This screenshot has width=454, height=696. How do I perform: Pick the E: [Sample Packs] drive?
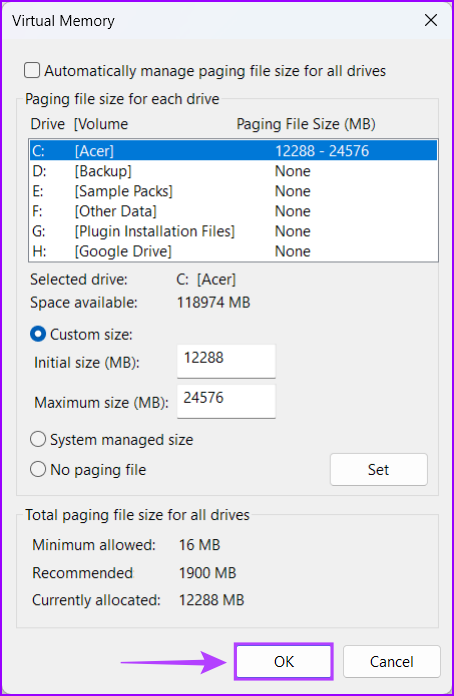coord(233,191)
